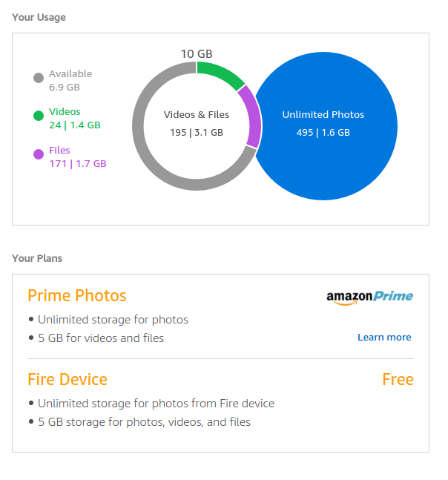Select the Files legend label
The width and height of the screenshot is (448, 480).
click(x=59, y=151)
